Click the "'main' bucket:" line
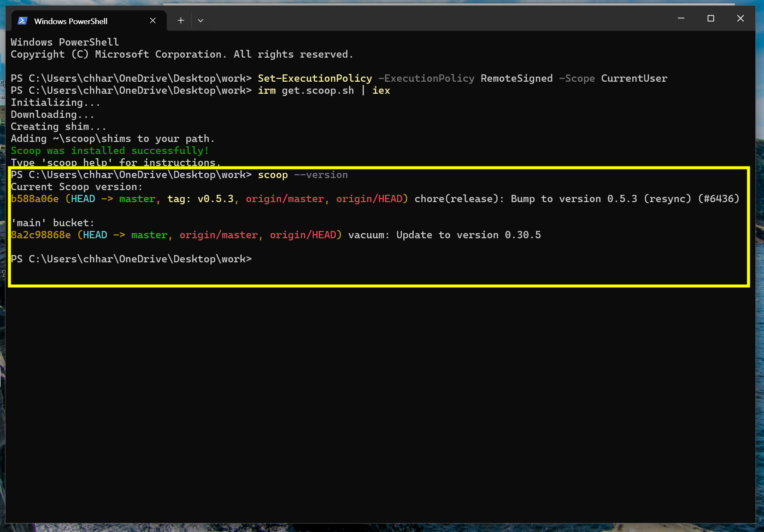The height and width of the screenshot is (532, 764). tap(53, 223)
